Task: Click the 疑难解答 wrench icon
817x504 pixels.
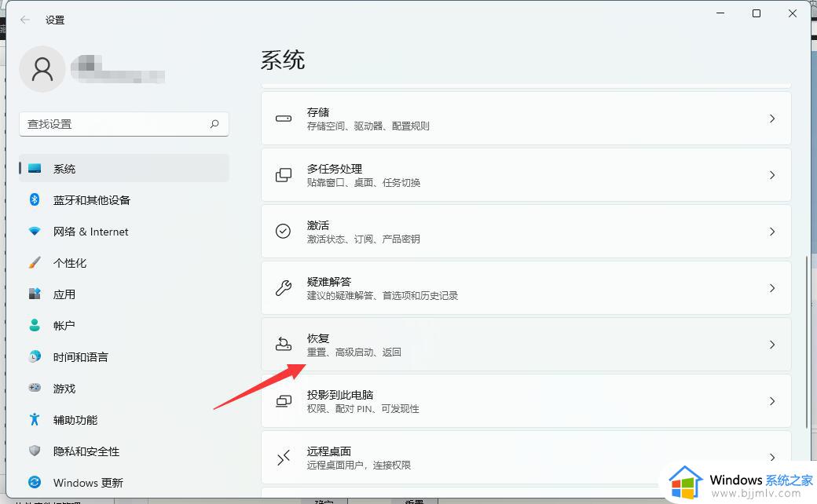Action: (x=284, y=288)
